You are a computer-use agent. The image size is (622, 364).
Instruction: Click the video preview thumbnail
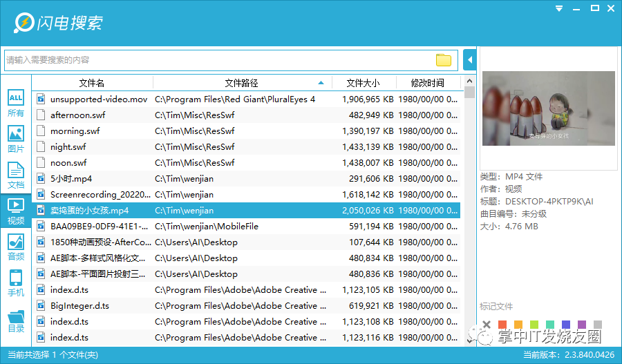coord(549,108)
